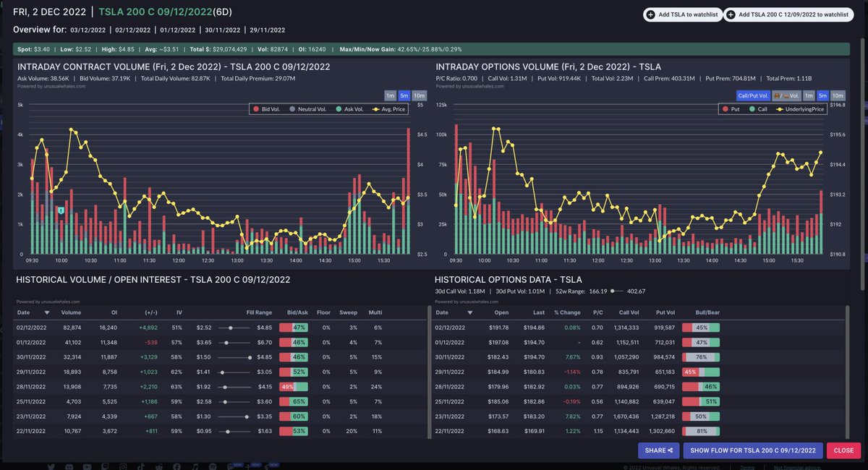Image resolution: width=868 pixels, height=470 pixels.
Task: Sort by Volume column header
Action: (71, 313)
